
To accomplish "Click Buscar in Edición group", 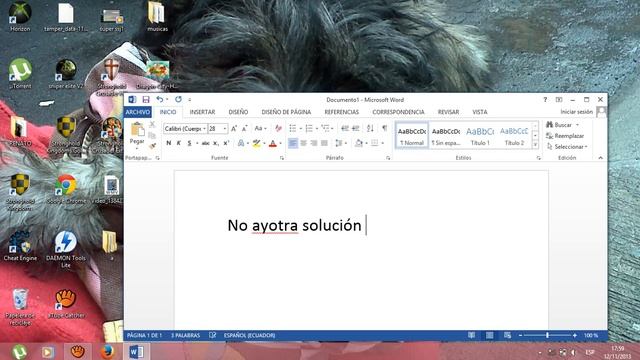I will pyautogui.click(x=562, y=124).
